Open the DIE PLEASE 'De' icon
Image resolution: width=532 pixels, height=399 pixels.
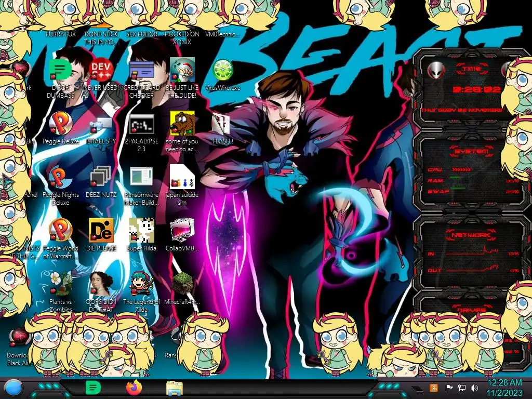tap(101, 230)
